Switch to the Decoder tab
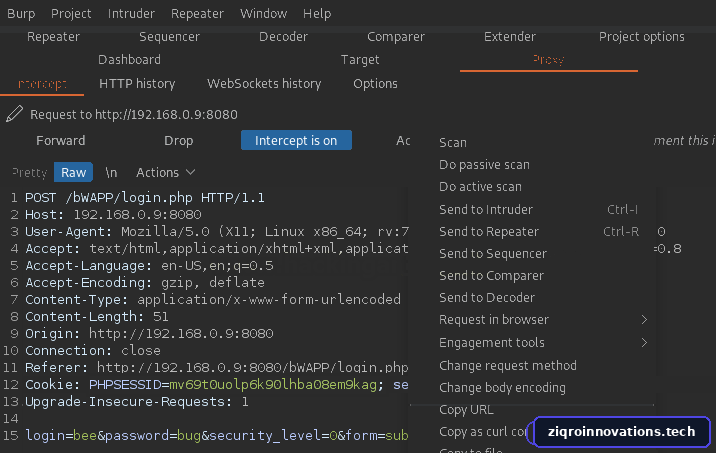The image size is (716, 453). [283, 37]
